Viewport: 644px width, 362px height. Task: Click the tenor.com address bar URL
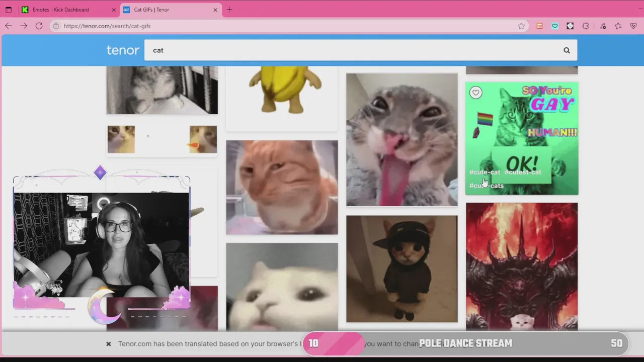[107, 26]
